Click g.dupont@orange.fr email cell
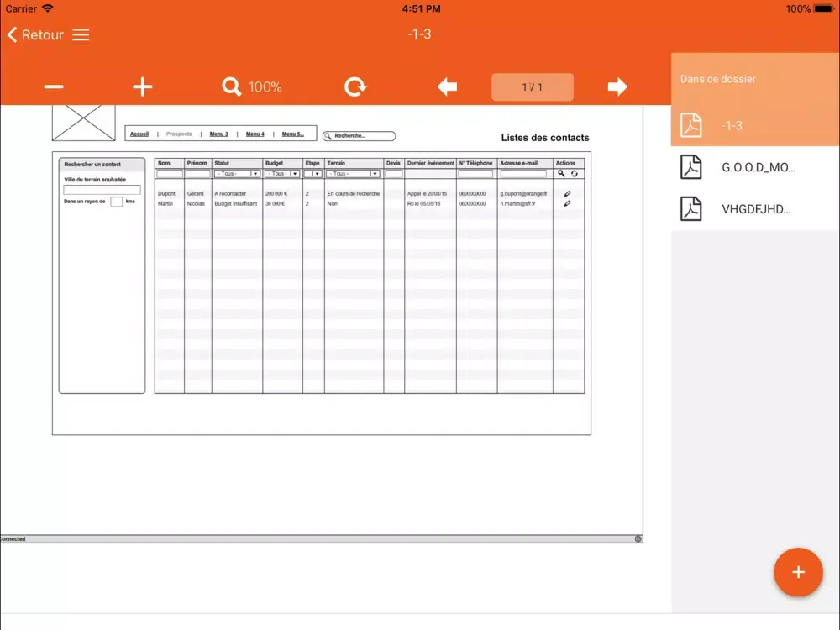Viewport: 840px width, 630px height. pyautogui.click(x=524, y=194)
